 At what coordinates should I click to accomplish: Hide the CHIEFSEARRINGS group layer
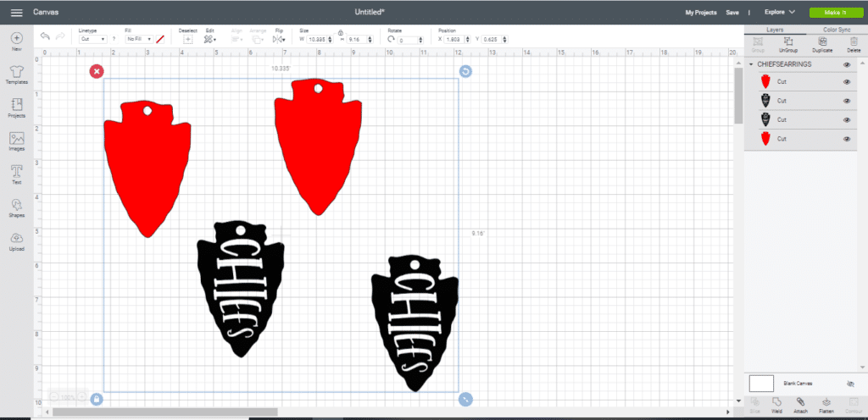[847, 65]
